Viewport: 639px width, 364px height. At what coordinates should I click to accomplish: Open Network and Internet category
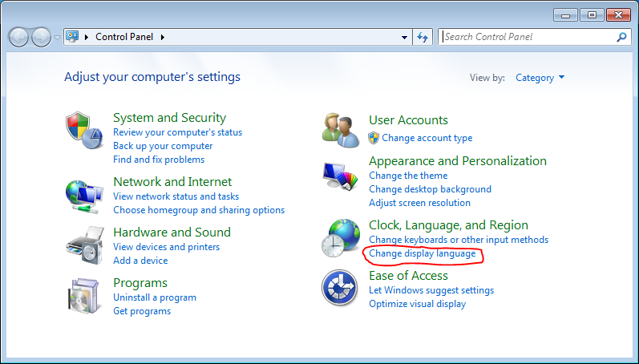[172, 181]
